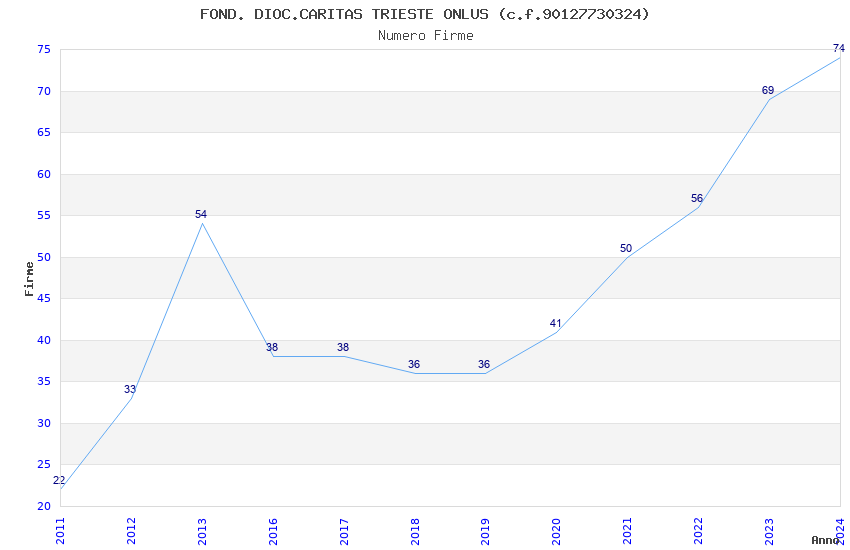Click y-axis tick label 50
Viewport: 850px width, 550px height.
click(x=44, y=257)
